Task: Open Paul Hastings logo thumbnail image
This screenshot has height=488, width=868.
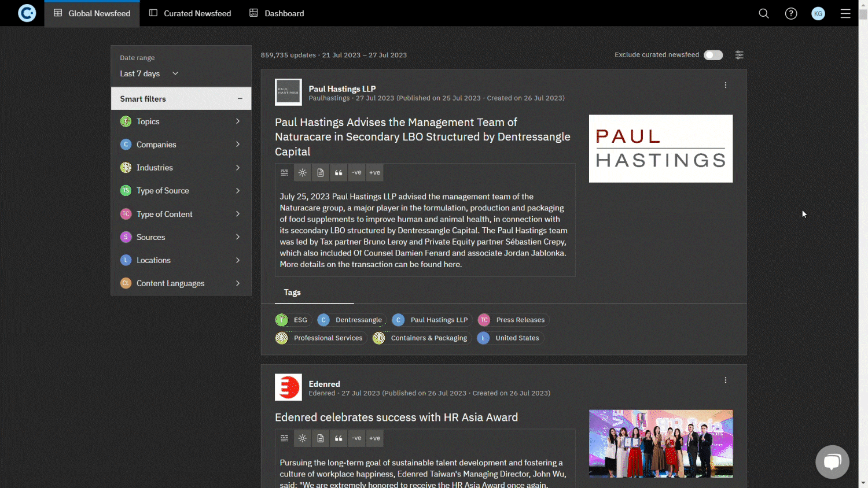Action: point(661,149)
